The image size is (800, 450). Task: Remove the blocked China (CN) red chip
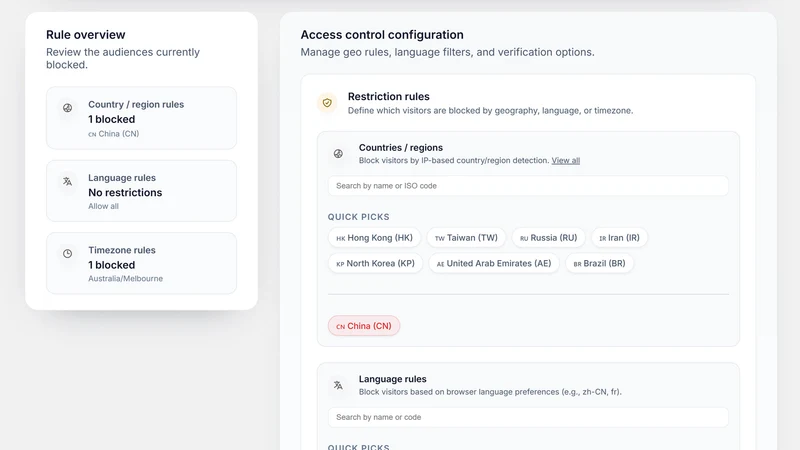coord(364,326)
